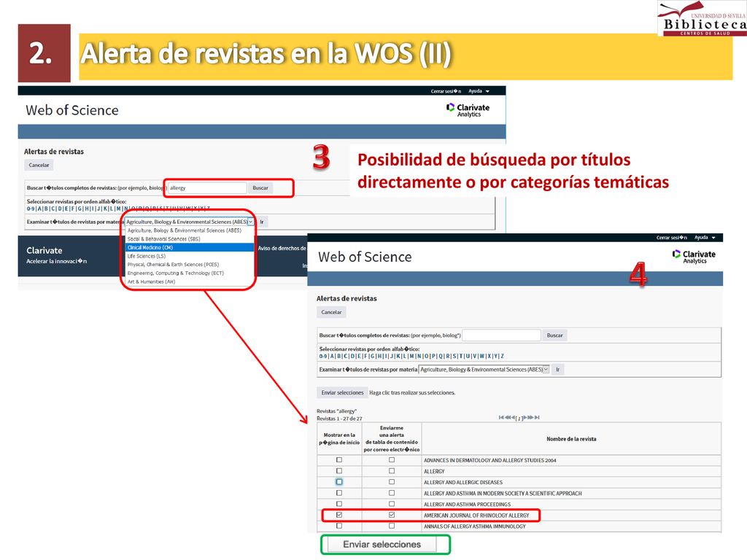Click Cancelar button in back window
This screenshot has width=747, height=560.
click(x=39, y=166)
